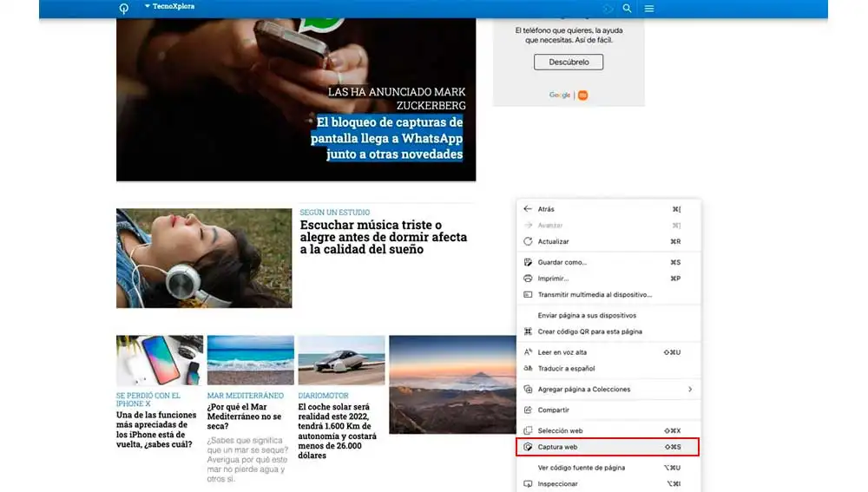Open article about sad music and sleep

point(384,237)
